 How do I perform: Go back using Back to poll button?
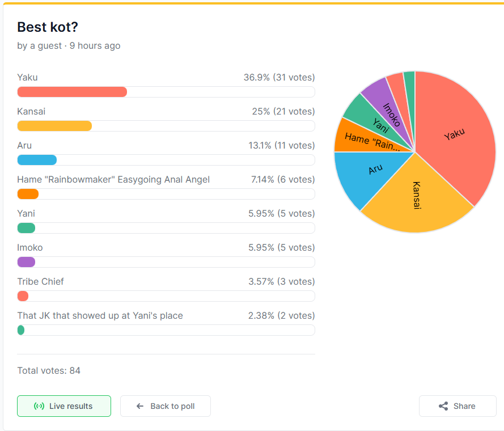166,406
